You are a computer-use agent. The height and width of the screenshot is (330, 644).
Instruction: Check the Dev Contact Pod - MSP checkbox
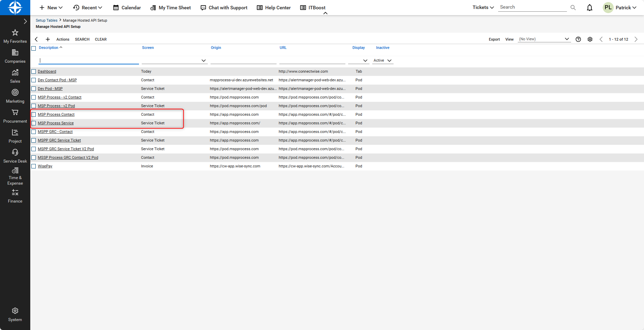(x=34, y=80)
